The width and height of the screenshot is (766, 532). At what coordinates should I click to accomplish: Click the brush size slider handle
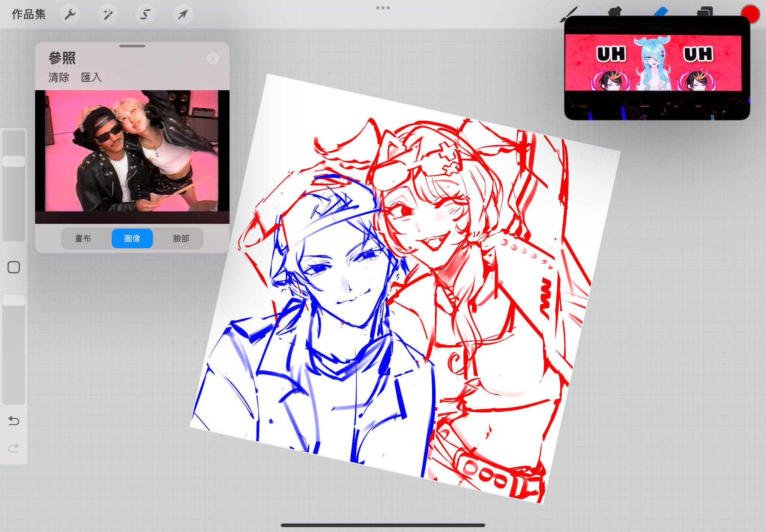[14, 161]
